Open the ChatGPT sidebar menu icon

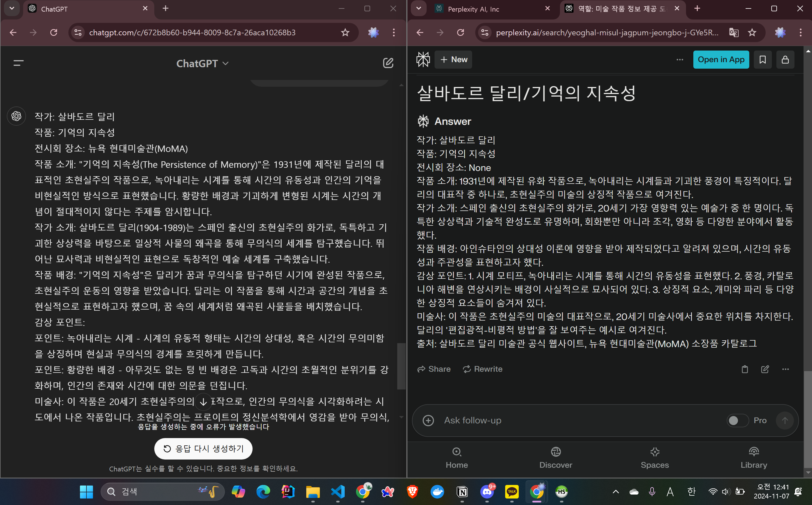(x=18, y=63)
